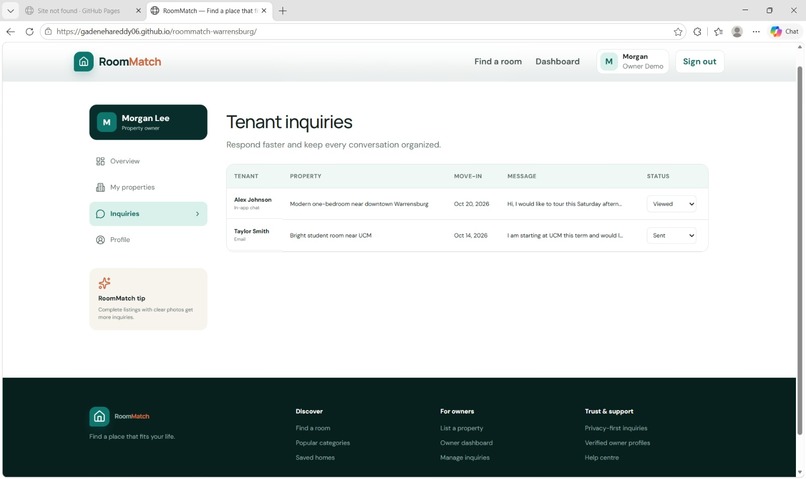Open the Overview sidebar item
The image size is (806, 479).
tap(148, 161)
